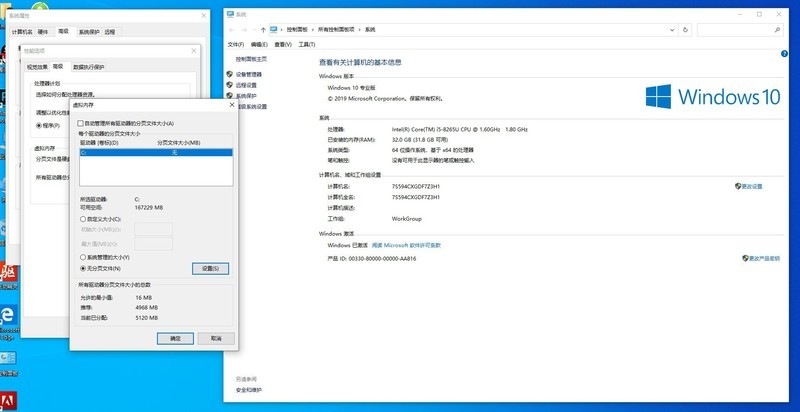This screenshot has width=800, height=412.
Task: Close the Performance Options (性能选项) dialog
Action: pos(194,50)
